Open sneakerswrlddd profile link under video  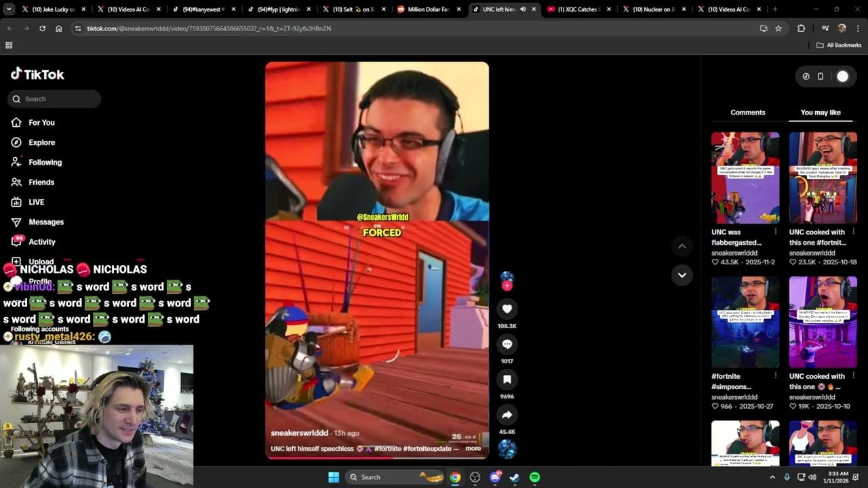coord(299,433)
